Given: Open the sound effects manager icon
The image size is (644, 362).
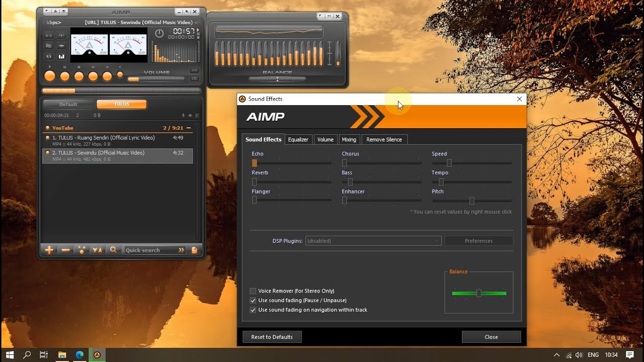Looking at the screenshot, I should (61, 35).
